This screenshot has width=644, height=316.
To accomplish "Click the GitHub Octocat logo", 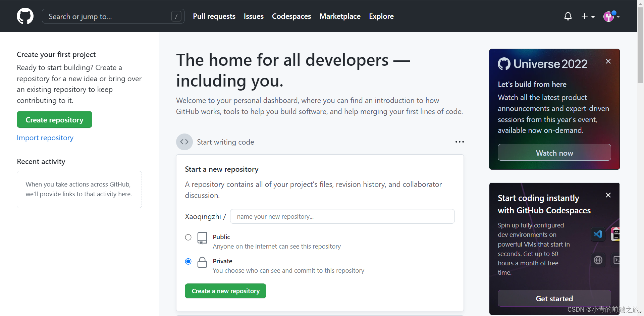I will pyautogui.click(x=25, y=16).
